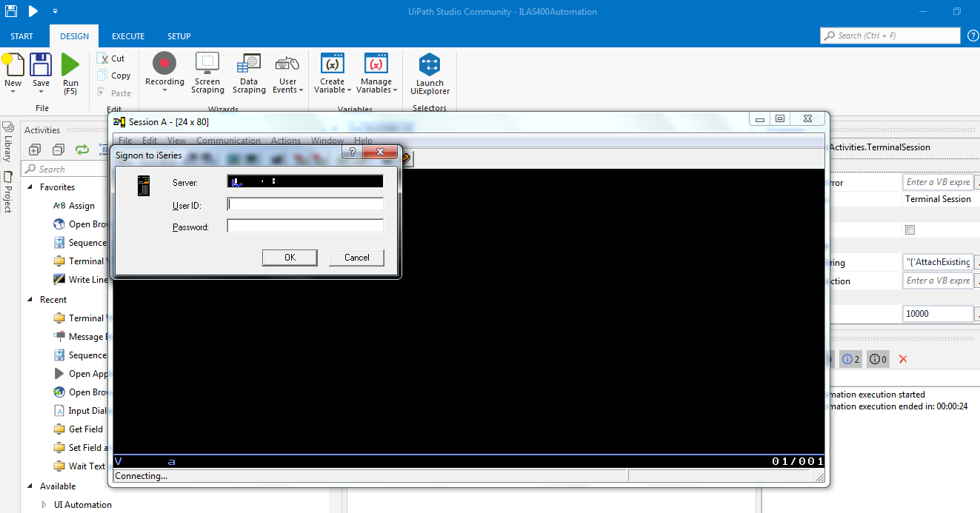Click the Session A window title icon

(x=119, y=121)
